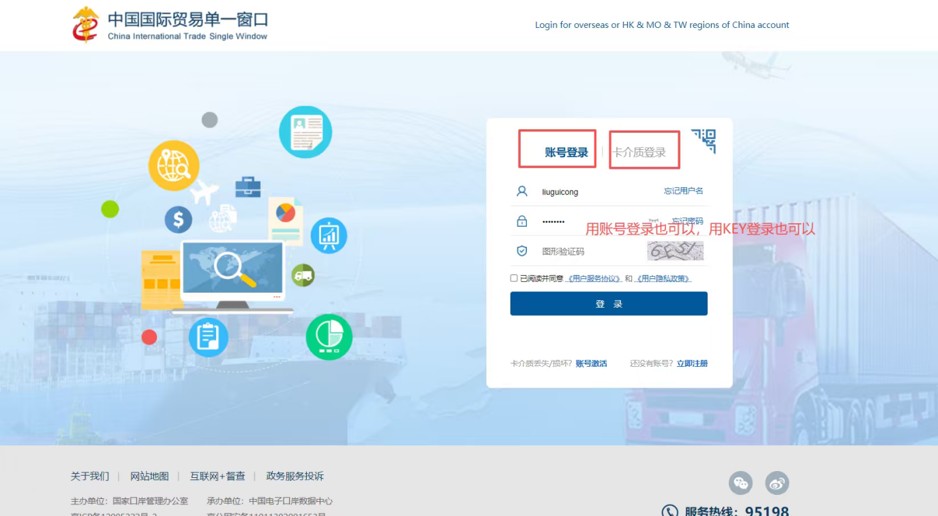
Task: Click the 账号激活 link
Action: [591, 364]
